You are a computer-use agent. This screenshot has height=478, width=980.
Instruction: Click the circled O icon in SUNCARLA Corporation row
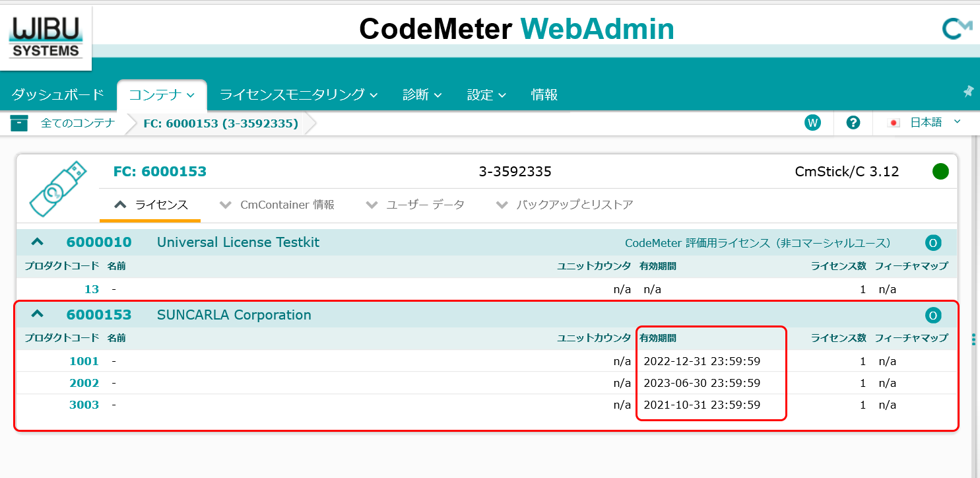[933, 316]
